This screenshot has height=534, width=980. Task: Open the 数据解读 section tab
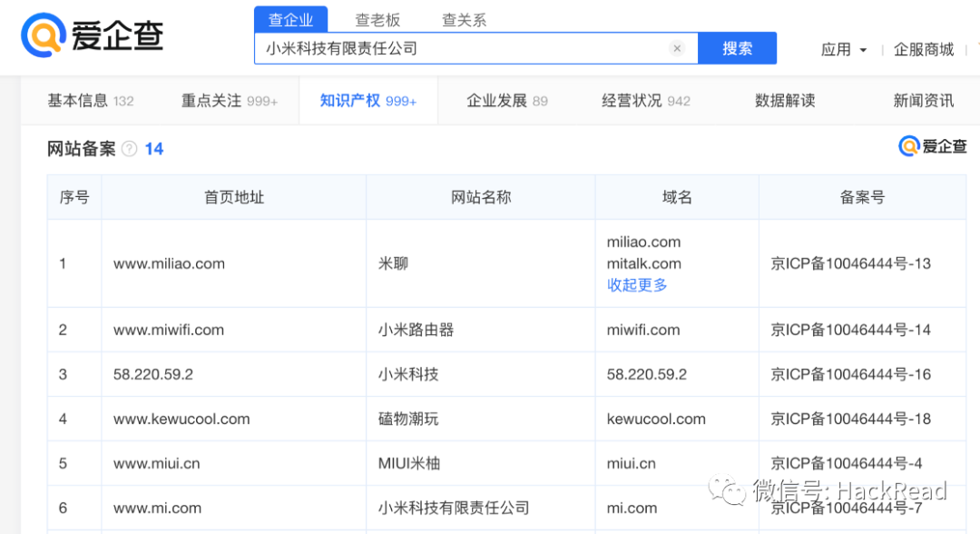point(785,101)
